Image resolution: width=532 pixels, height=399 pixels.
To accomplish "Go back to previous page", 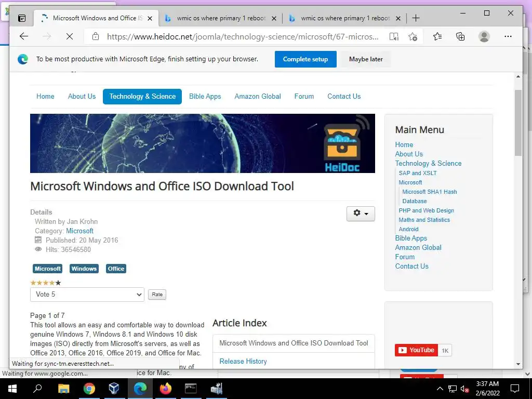I will point(24,36).
